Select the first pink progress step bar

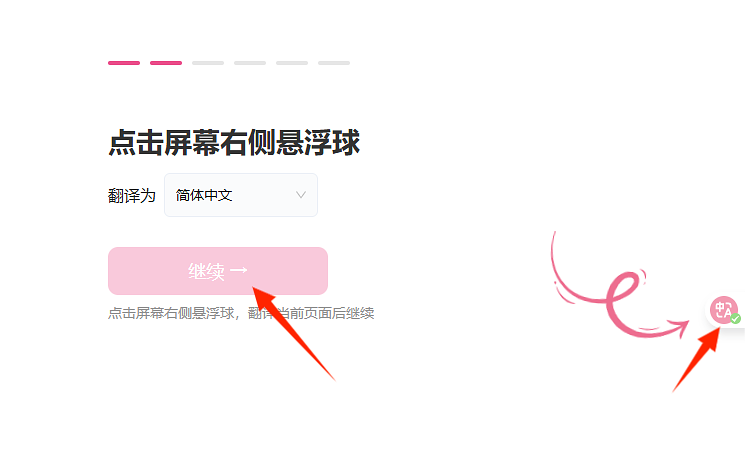click(124, 63)
